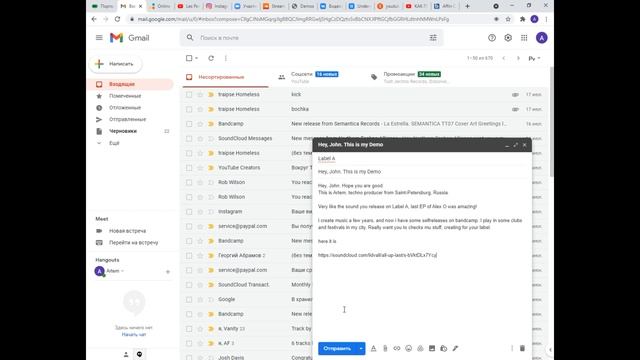Click the mail search field
Image resolution: width=640 pixels, height=360 pixels.
point(310,38)
